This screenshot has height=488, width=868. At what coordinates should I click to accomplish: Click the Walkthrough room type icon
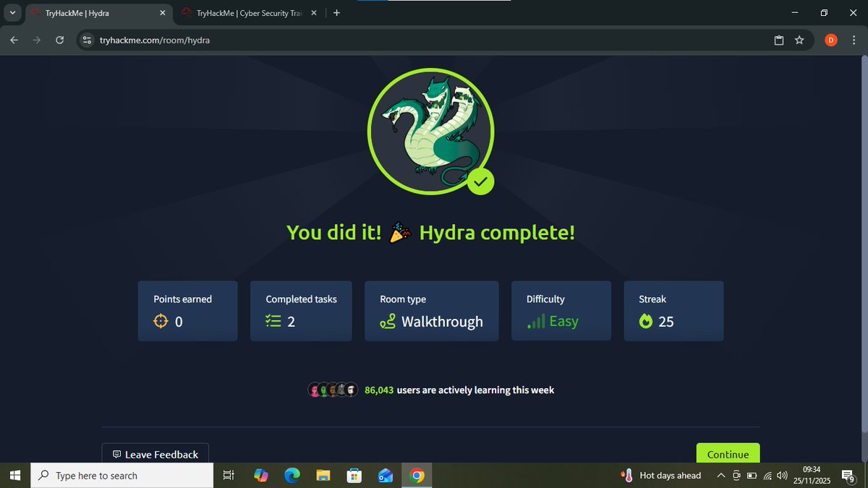pos(386,322)
